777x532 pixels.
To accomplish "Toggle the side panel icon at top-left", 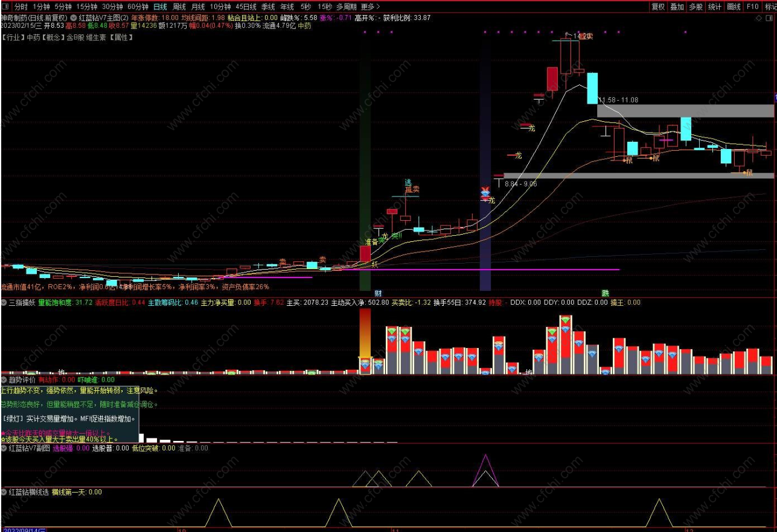I will point(6,7).
